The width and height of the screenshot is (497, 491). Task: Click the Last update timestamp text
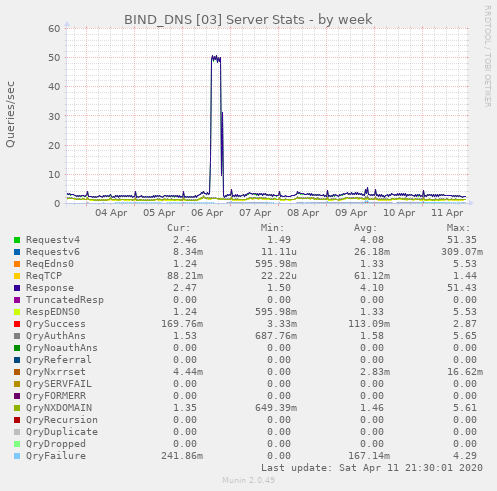(x=372, y=468)
